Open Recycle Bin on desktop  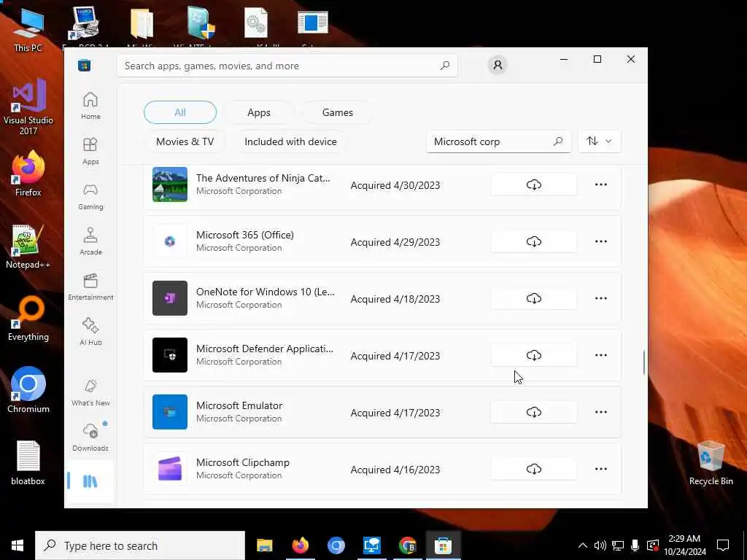coord(711,463)
